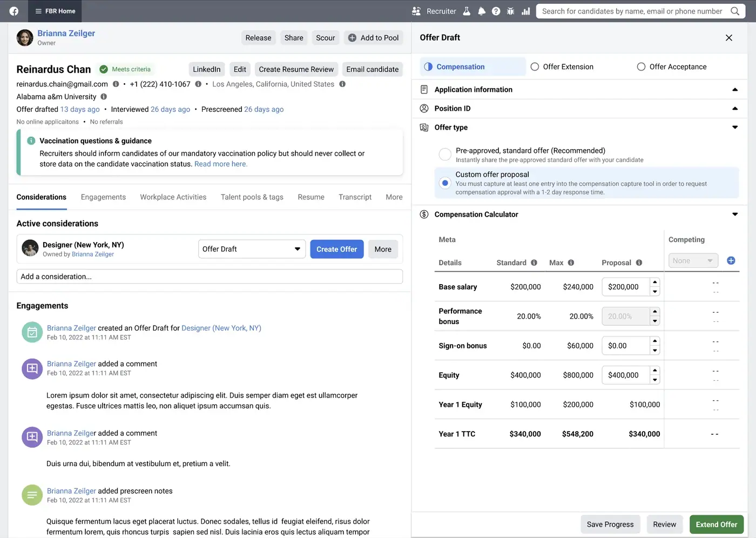Click Edit candidate button
Image resolution: width=756 pixels, height=538 pixels.
(240, 69)
